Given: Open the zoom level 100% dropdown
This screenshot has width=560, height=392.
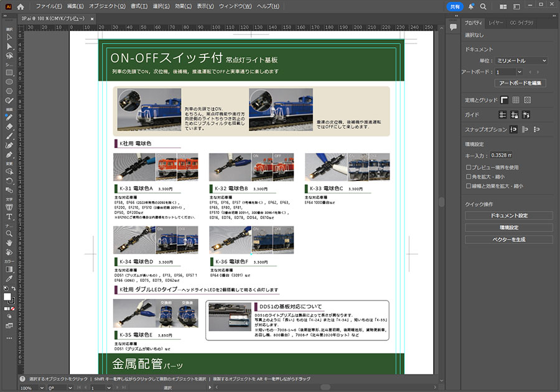Looking at the screenshot, I should click(42, 388).
